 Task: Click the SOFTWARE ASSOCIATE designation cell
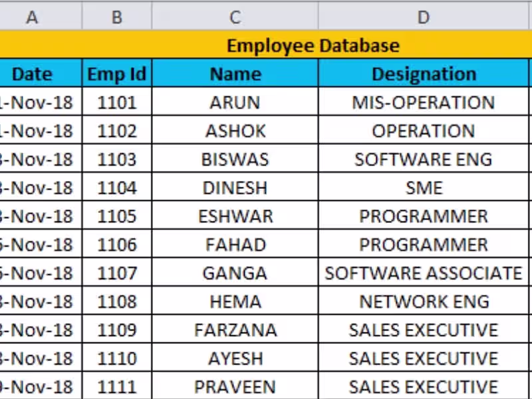423,273
